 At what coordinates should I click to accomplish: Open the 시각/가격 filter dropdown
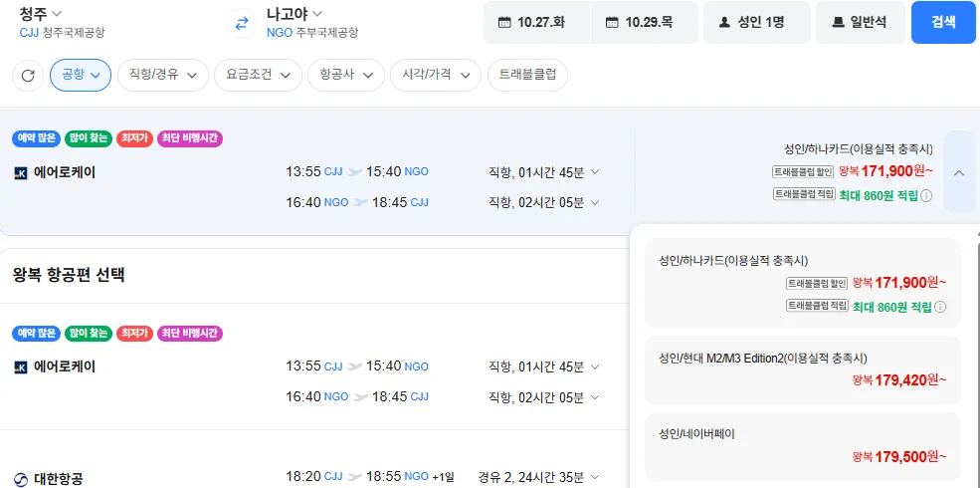pyautogui.click(x=436, y=75)
